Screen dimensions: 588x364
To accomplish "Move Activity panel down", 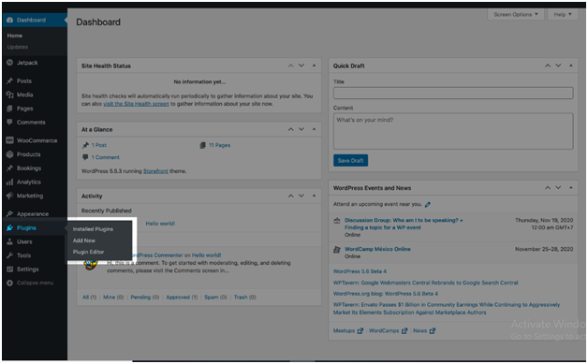I will tap(301, 196).
